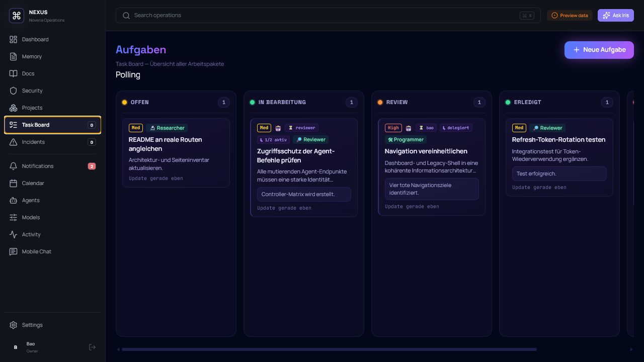Click the IN BEARBEITUNG green status dot
This screenshot has height=362, width=644.
(252, 102)
